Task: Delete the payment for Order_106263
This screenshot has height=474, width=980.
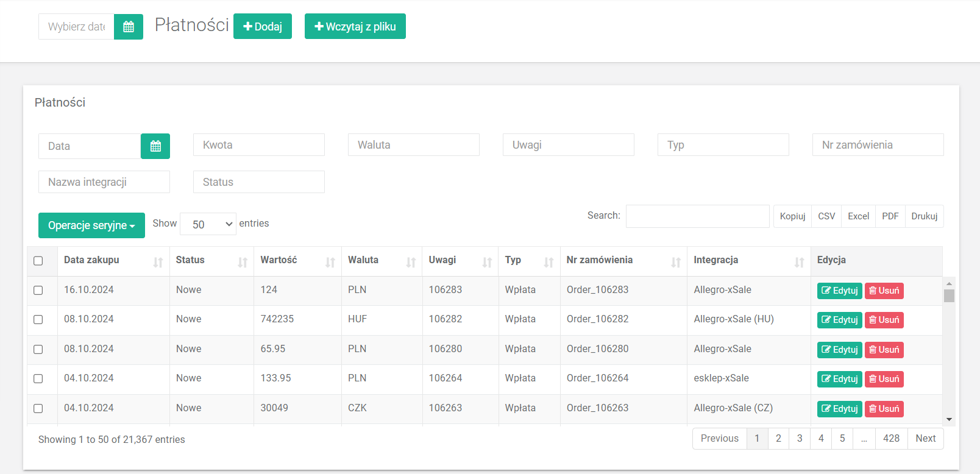Action: click(884, 409)
